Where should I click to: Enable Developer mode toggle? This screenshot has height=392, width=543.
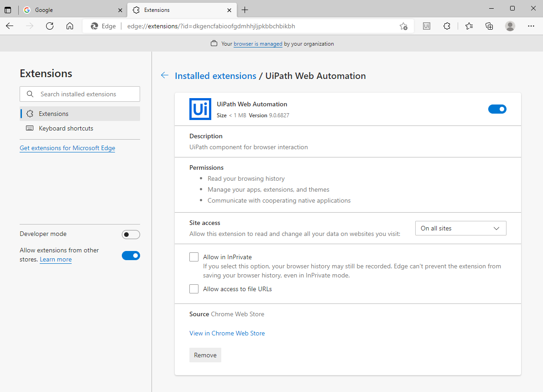(131, 235)
